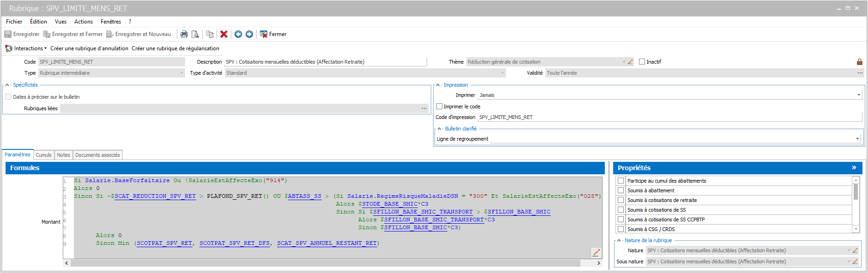Click Enregistrer et Fermer
Image resolution: width=868 pixels, height=273 pixels.
pyautogui.click(x=73, y=34)
